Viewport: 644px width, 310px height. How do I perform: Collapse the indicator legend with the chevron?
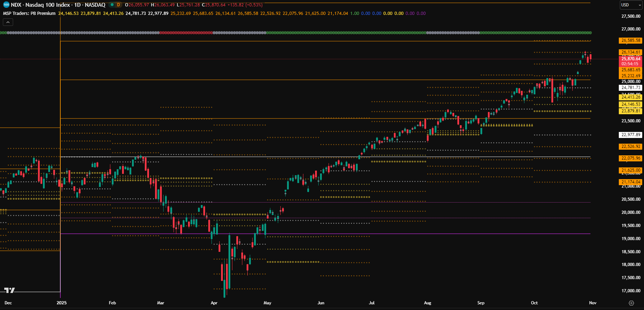tap(8, 22)
